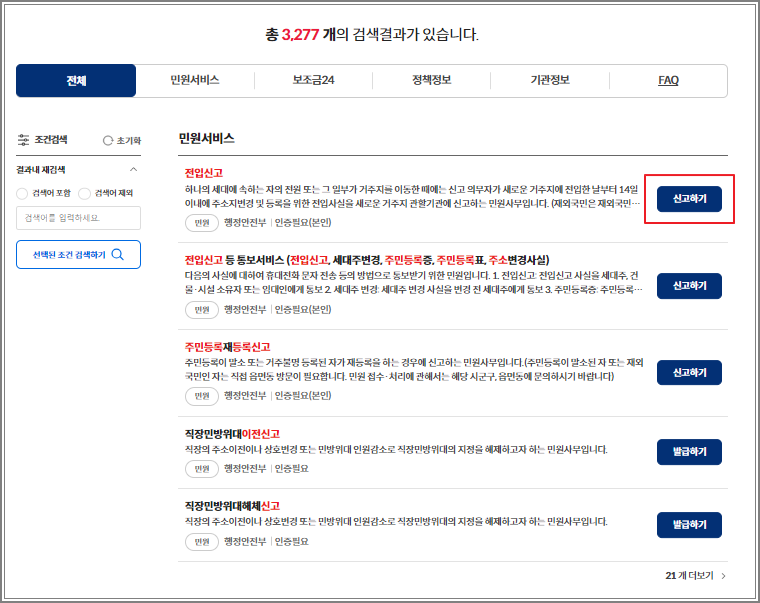Viewport: 760px width, 603px height.
Task: Click magnifier icon in 선택된 조건 검색하기 button
Action: [x=118, y=254]
